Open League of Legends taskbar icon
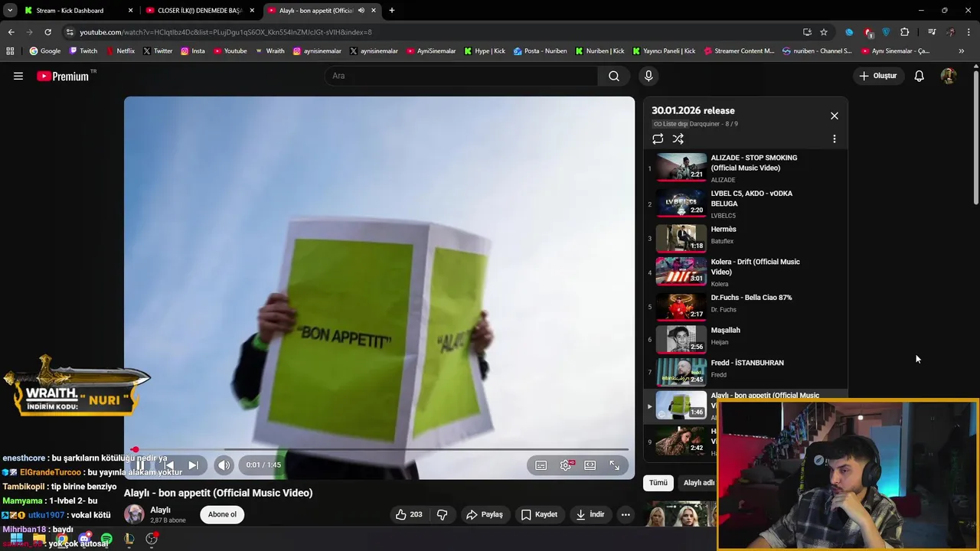 point(129,539)
